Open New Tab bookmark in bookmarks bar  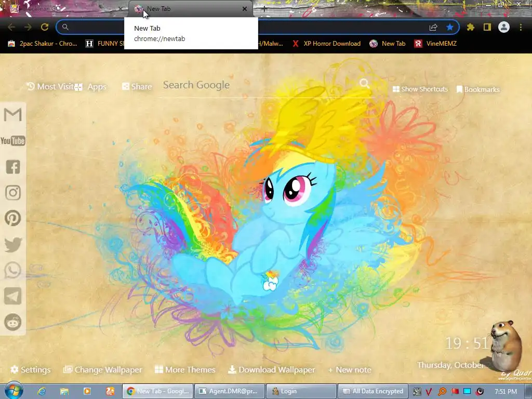388,44
